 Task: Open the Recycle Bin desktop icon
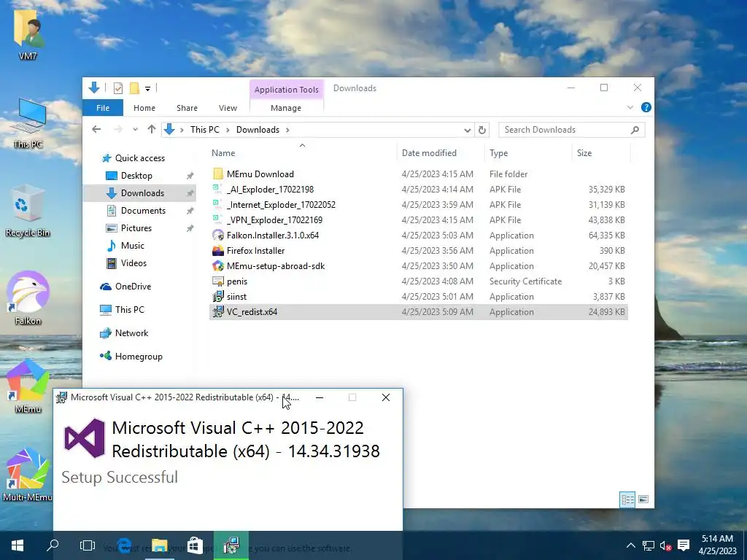coord(28,211)
